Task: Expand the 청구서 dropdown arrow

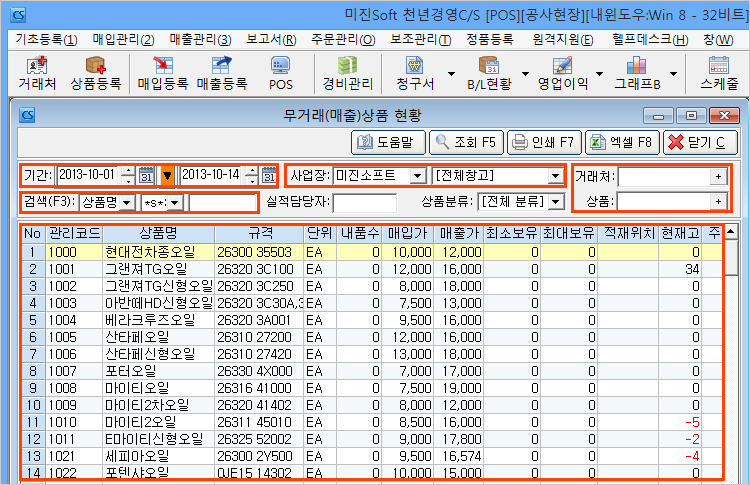Action: click(x=451, y=74)
